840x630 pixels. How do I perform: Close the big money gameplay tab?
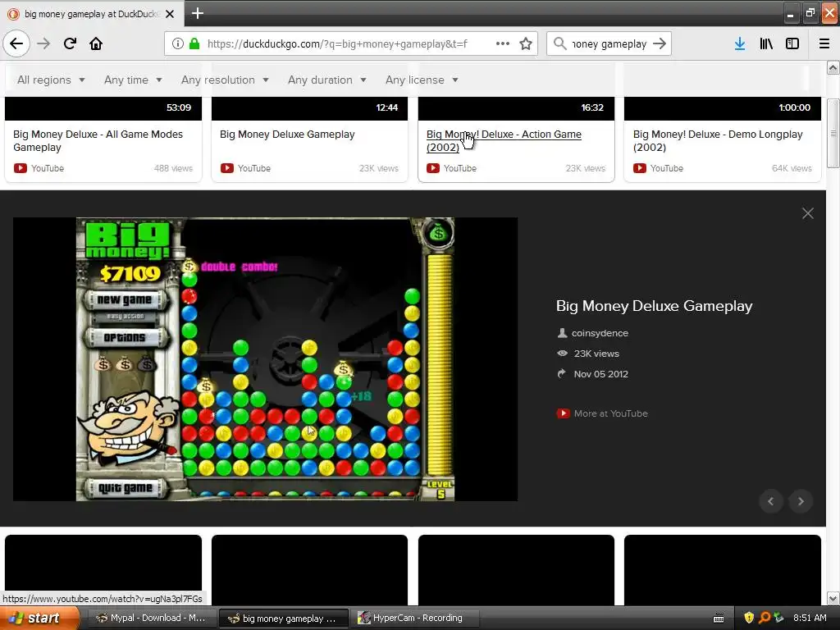170,14
